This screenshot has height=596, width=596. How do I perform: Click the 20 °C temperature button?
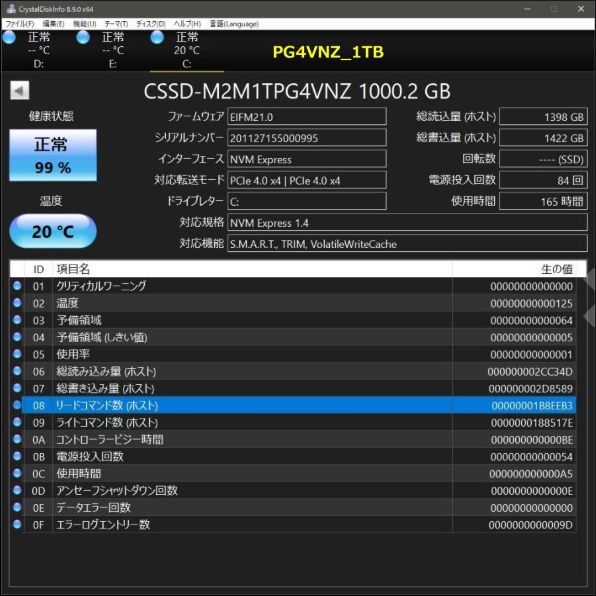point(53,231)
